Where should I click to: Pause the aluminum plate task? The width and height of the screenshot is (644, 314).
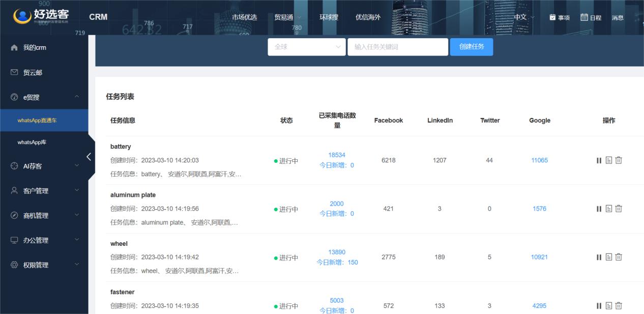[599, 209]
